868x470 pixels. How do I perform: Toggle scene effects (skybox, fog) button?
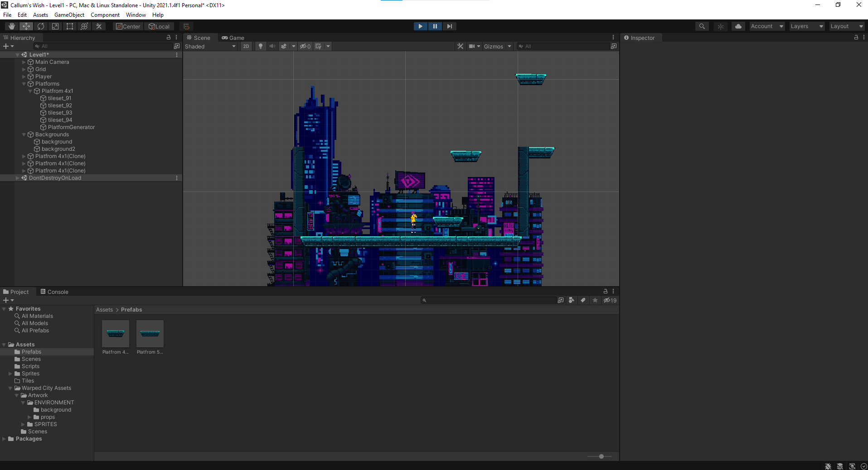[284, 46]
